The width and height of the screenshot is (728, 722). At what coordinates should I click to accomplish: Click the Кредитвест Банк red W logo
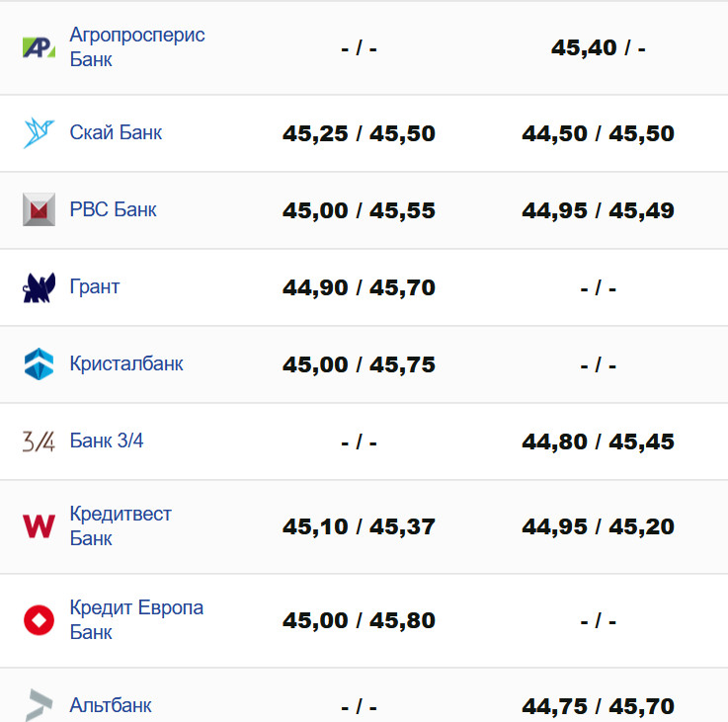coord(39,526)
